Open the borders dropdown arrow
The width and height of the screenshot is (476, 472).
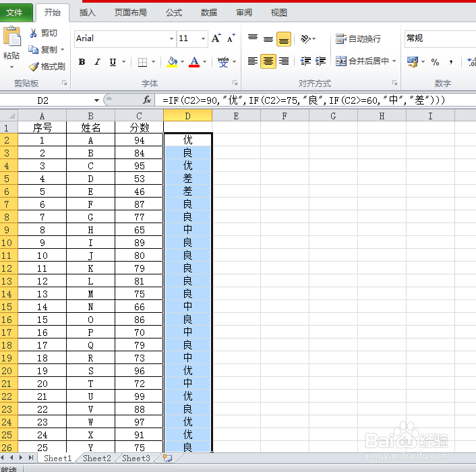point(153,62)
